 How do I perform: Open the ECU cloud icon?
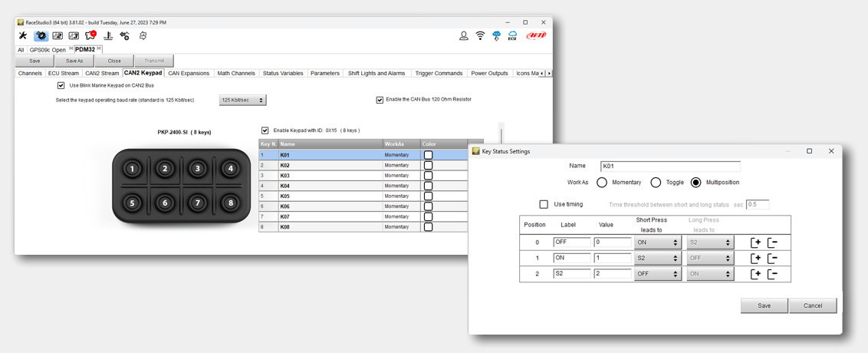click(512, 36)
